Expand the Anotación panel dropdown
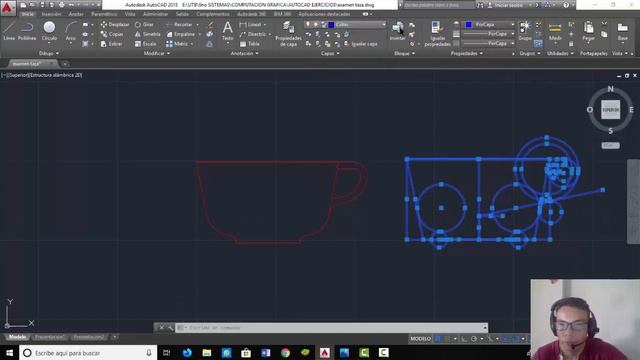Image resolution: width=640 pixels, height=360 pixels. [x=244, y=53]
